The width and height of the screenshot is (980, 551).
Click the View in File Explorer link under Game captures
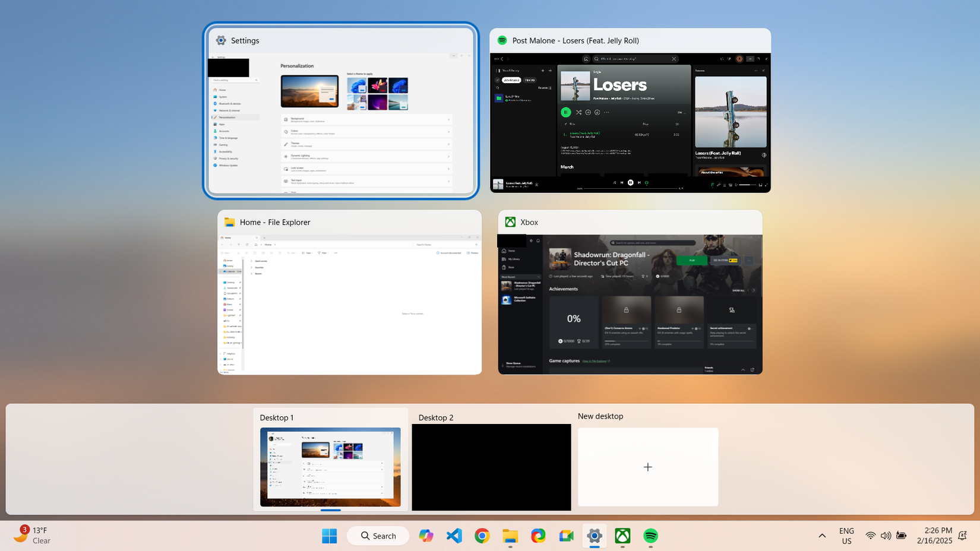coord(594,361)
